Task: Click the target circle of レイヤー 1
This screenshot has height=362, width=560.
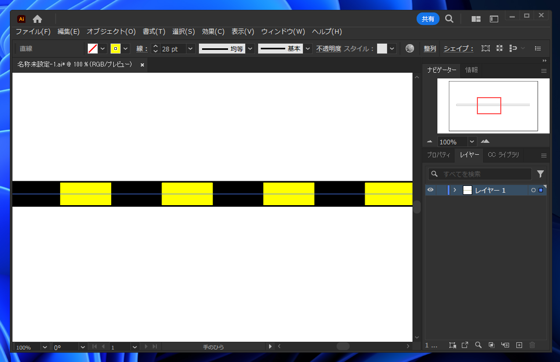Action: tap(533, 190)
